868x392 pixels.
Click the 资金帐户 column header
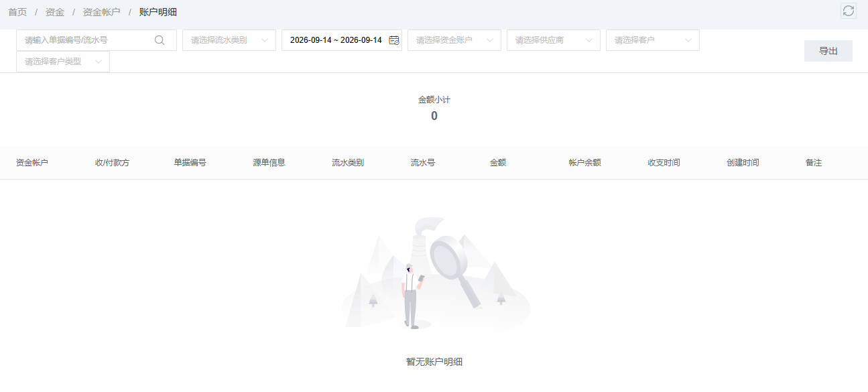[x=32, y=163]
